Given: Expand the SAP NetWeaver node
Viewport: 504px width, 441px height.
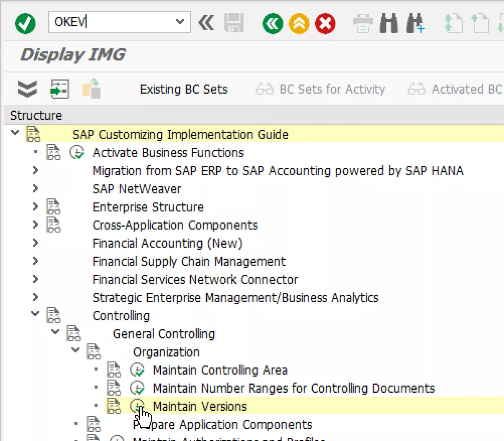Looking at the screenshot, I should (x=35, y=188).
